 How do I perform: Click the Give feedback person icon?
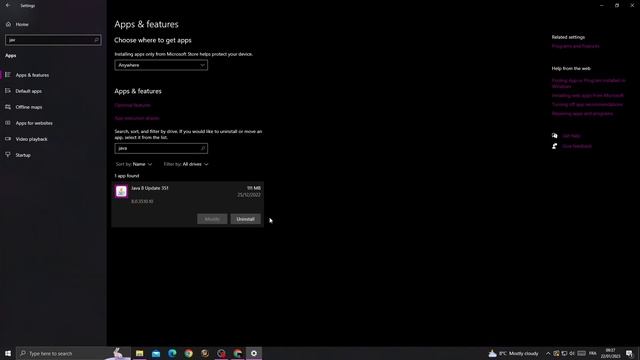point(555,146)
